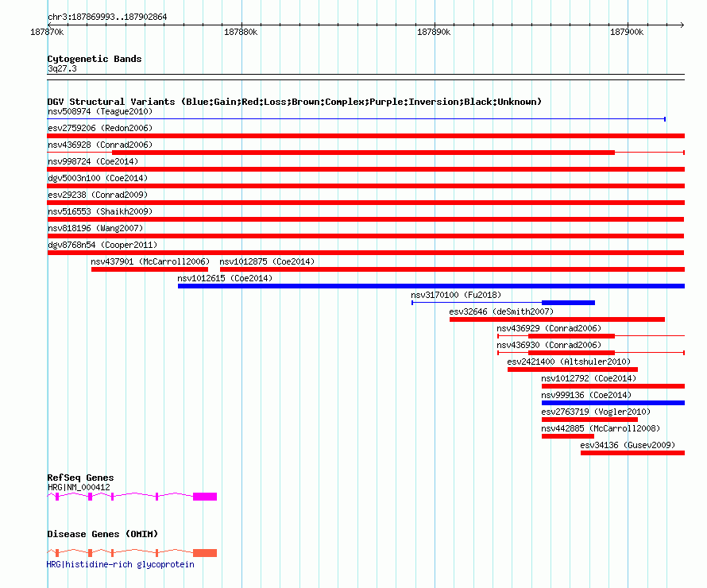Image resolution: width=707 pixels, height=588 pixels.
Task: Select the thin blue line of nsv508974
Action: (356, 119)
